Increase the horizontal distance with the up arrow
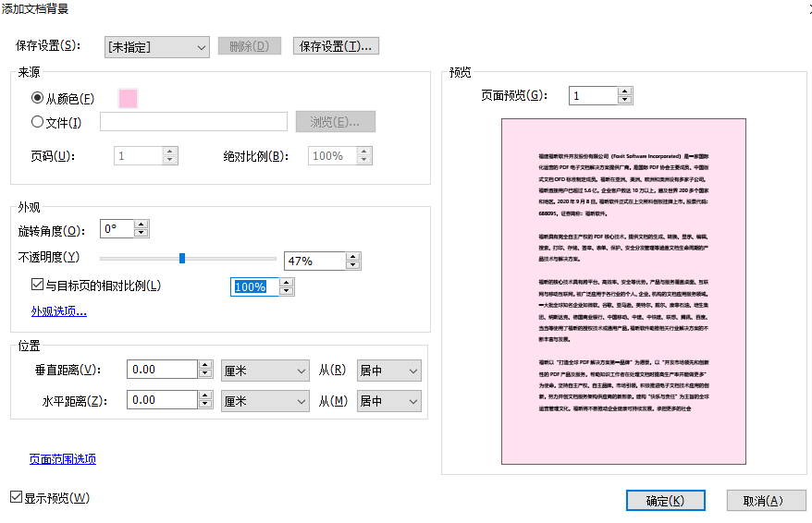This screenshot has height=523, width=812. [x=205, y=395]
